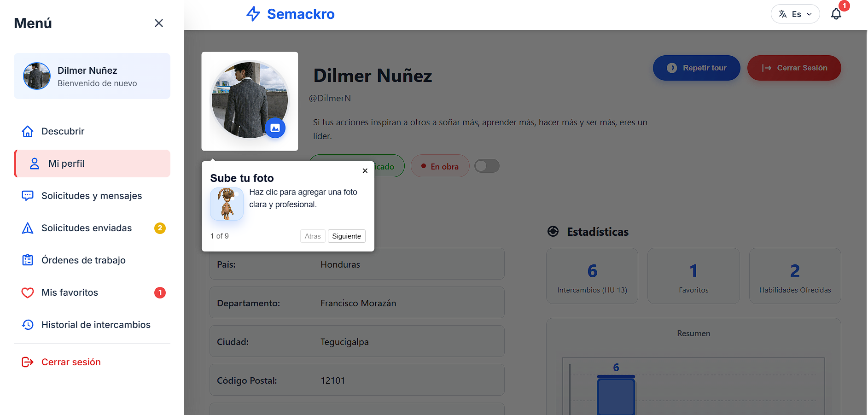Toggle the En obra status switch
This screenshot has width=868, height=415.
click(487, 166)
